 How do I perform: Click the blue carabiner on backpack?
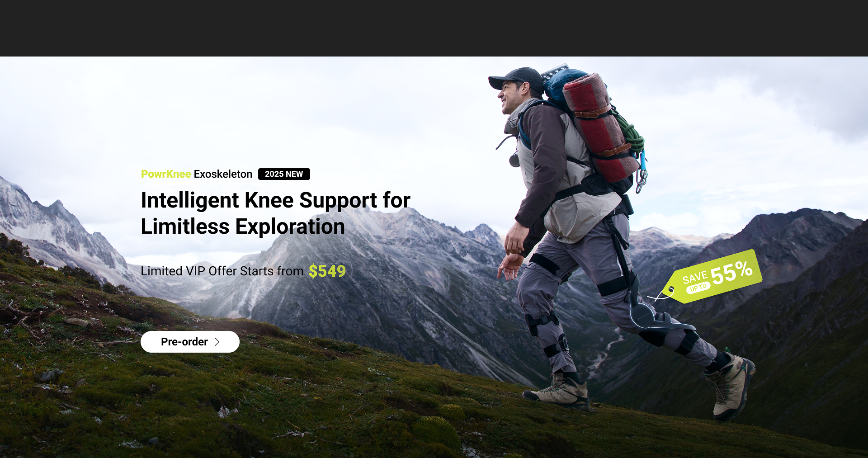[642, 171]
